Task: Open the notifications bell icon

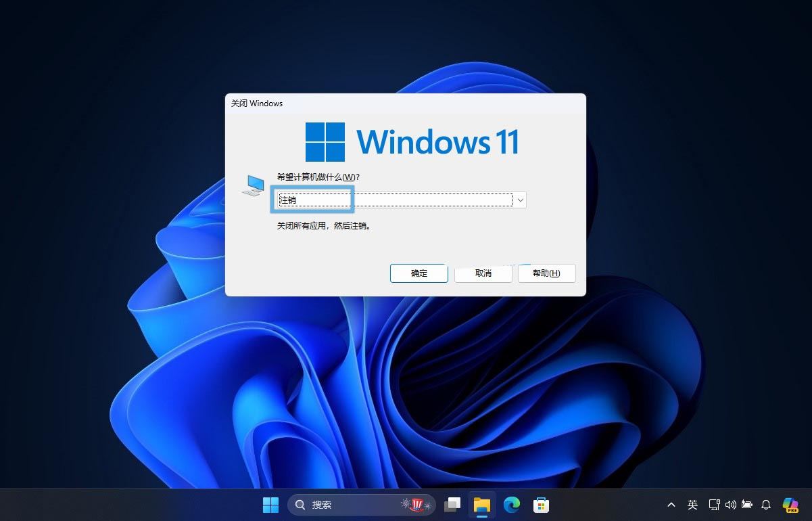Action: click(x=766, y=505)
